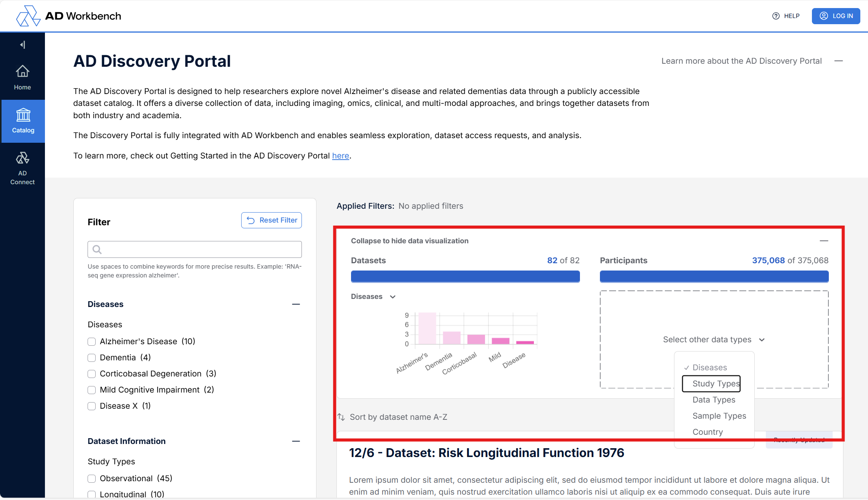The image size is (868, 500).
Task: Tick the Observational study type checkbox
Action: [x=91, y=479]
